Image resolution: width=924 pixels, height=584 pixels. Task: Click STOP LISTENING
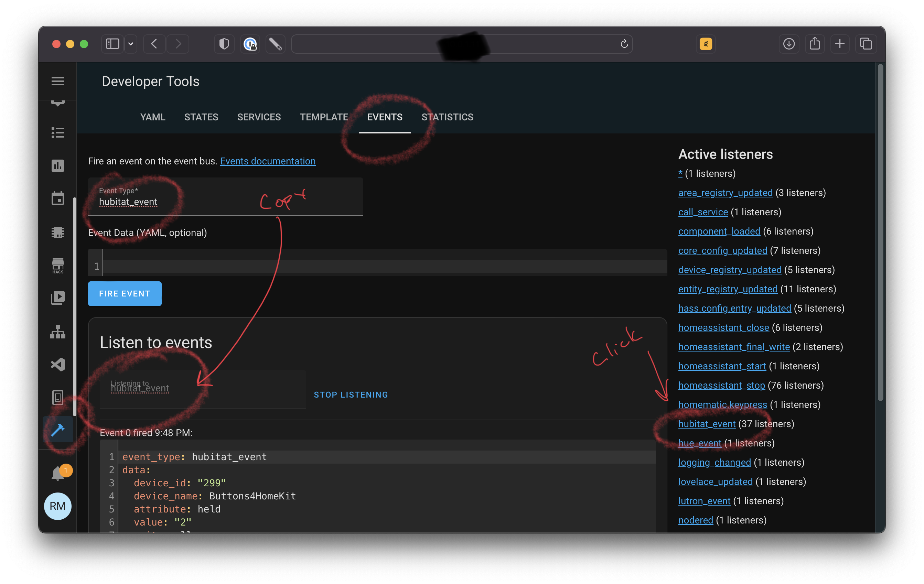click(x=351, y=394)
